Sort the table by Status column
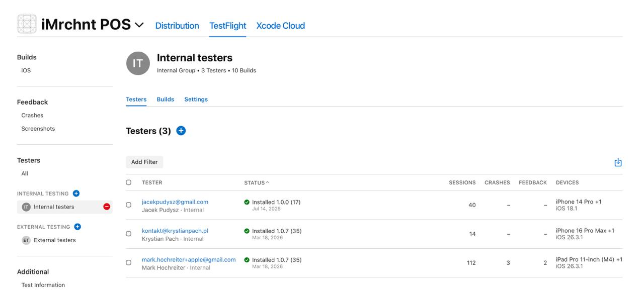644x291 pixels. coord(257,182)
